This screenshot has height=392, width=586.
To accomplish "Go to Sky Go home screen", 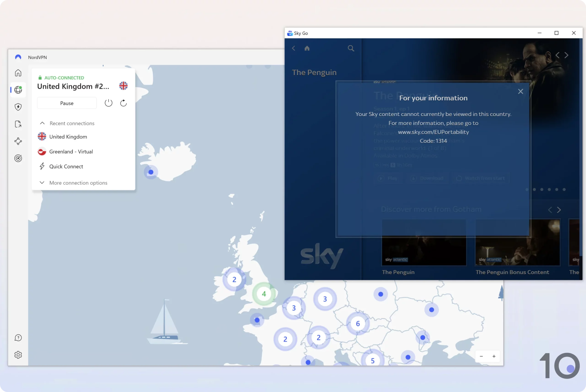I will click(x=307, y=48).
